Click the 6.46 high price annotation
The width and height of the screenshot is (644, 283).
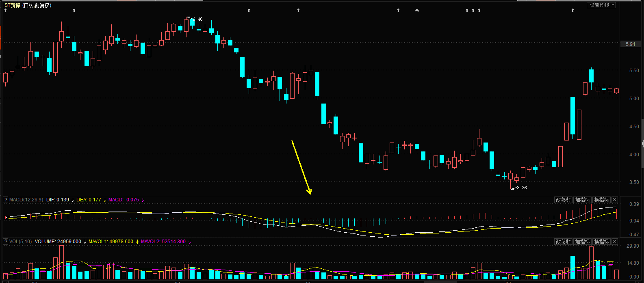197,19
